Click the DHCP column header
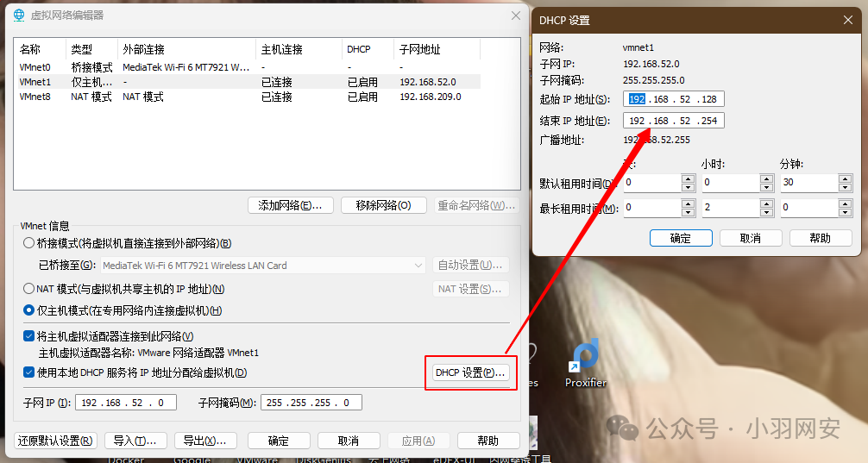Image resolution: width=868 pixels, height=463 pixels. tap(368, 49)
